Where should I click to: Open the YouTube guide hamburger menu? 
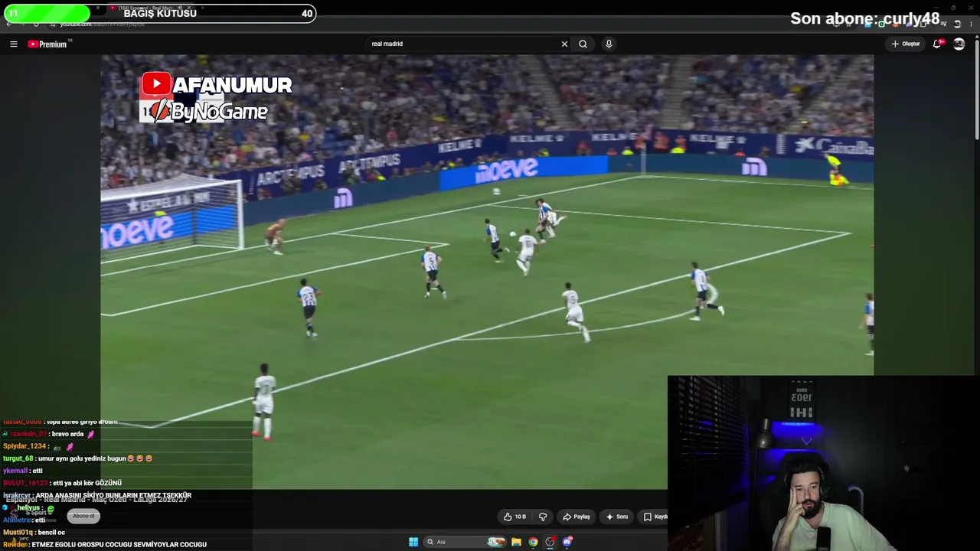pos(14,44)
